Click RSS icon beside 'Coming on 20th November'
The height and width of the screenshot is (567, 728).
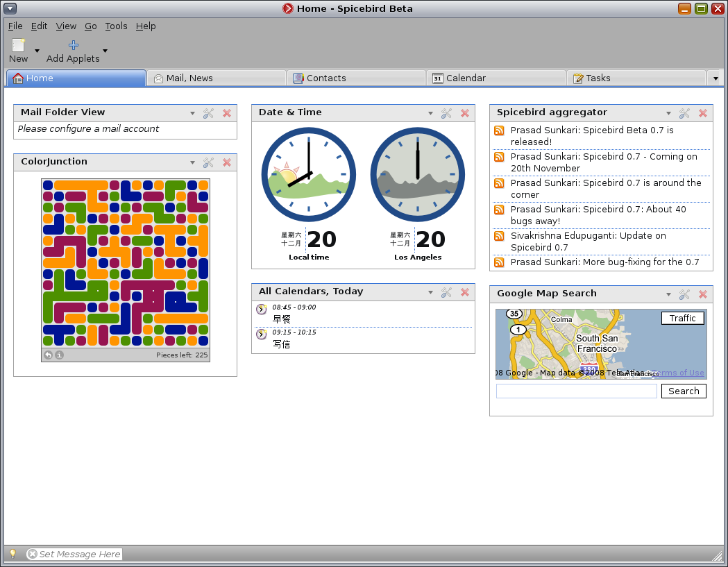[499, 157]
